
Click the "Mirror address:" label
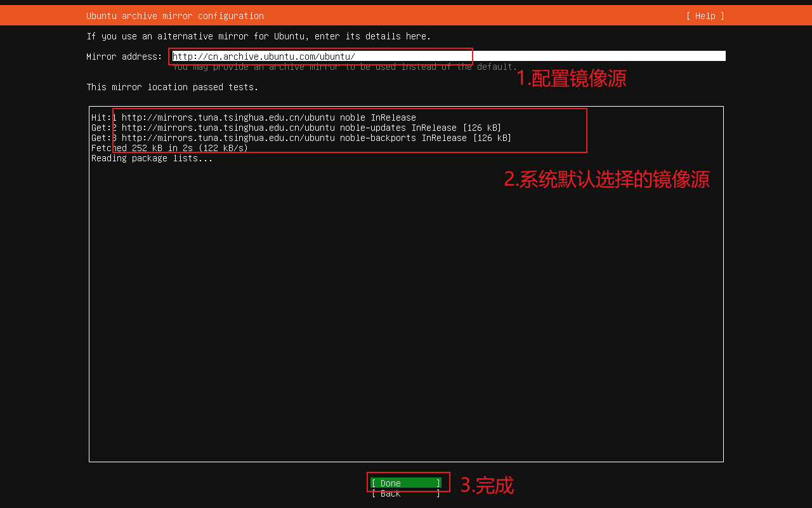(x=124, y=57)
